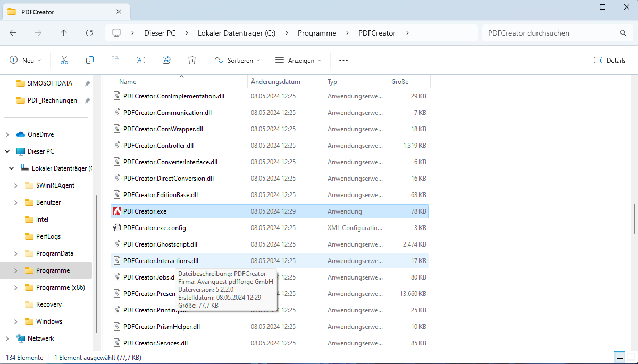The width and height of the screenshot is (638, 364).
Task: Open the three-dots more options menu
Action: 343,61
